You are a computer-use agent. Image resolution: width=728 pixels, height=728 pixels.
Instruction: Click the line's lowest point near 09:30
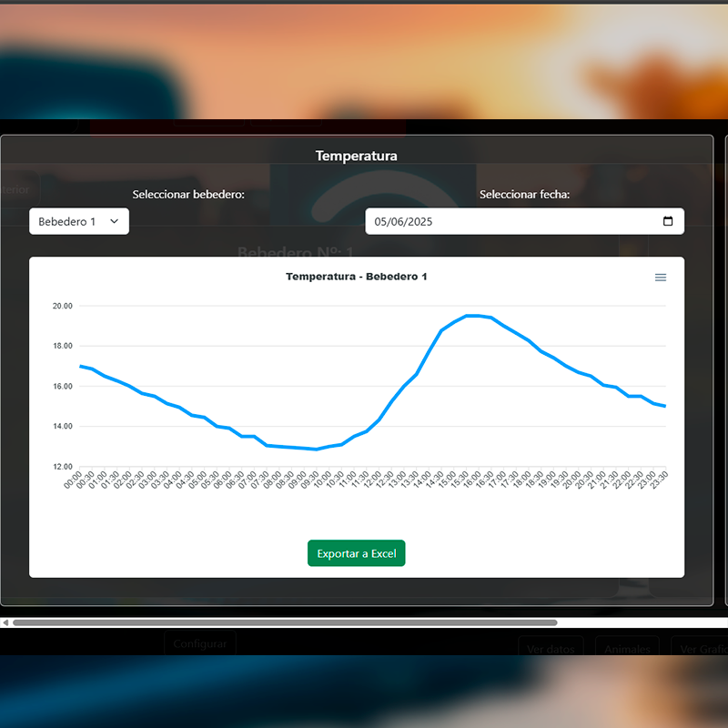pos(316,450)
